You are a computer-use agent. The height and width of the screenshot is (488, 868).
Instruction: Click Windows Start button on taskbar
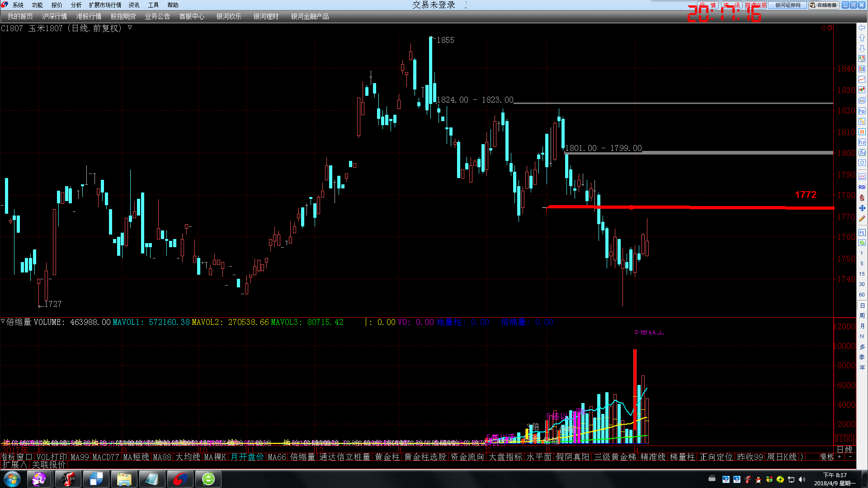point(12,479)
